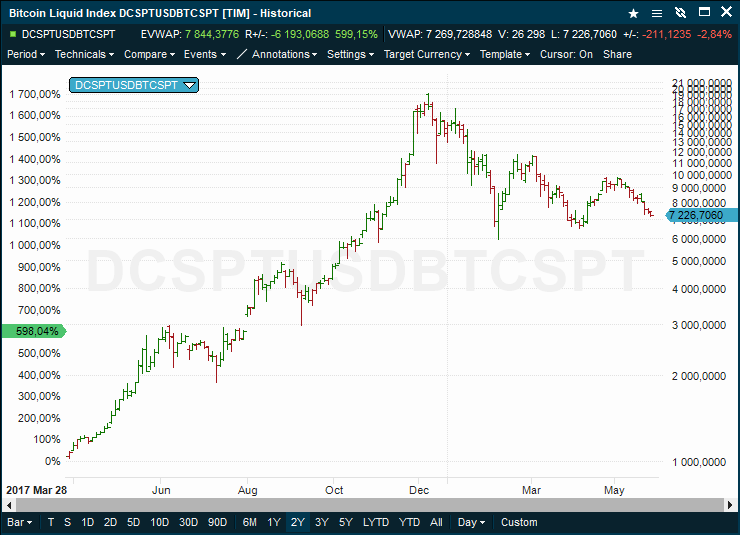740x535 pixels.
Task: Open the Target Currency dropdown
Action: [427, 54]
